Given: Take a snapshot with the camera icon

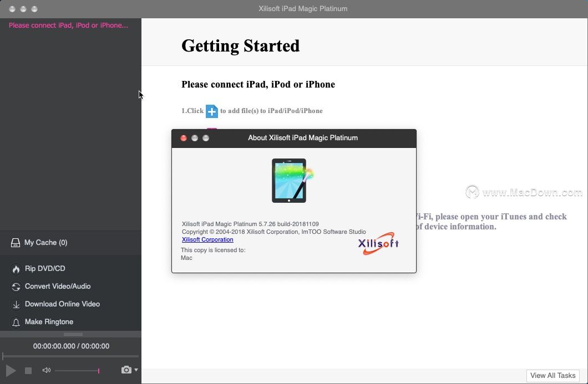Looking at the screenshot, I should (126, 370).
